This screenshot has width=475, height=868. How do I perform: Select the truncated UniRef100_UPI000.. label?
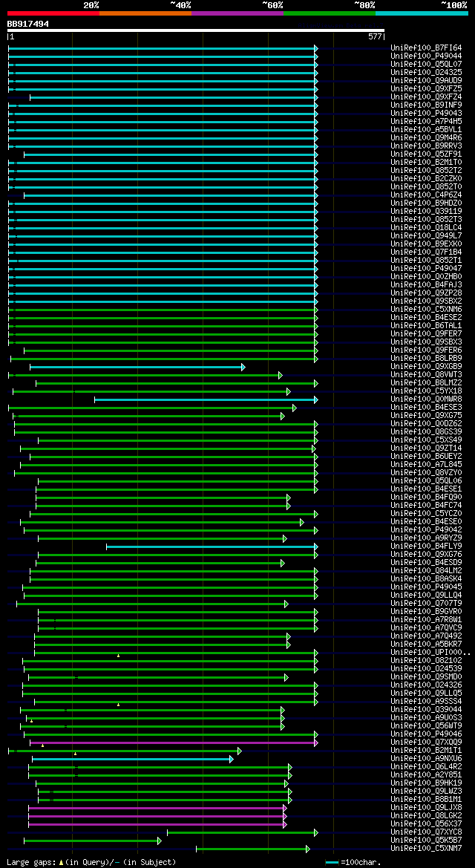[430, 652]
